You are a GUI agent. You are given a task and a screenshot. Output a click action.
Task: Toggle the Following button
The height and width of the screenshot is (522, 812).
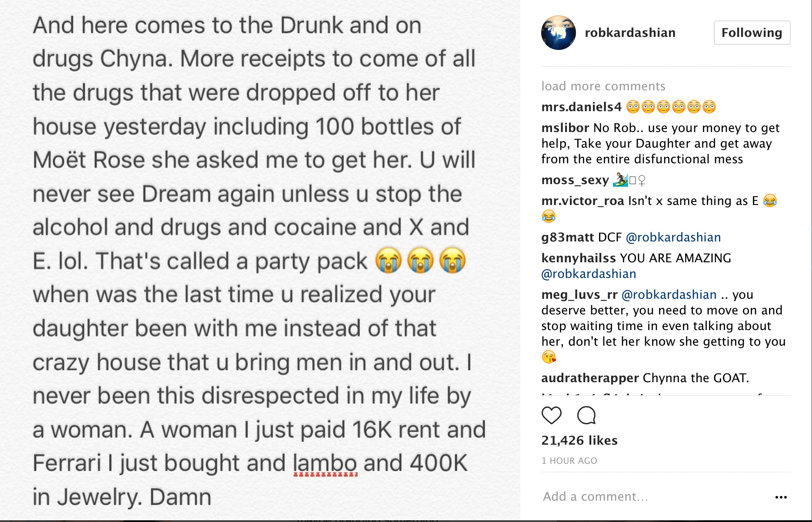tap(752, 33)
